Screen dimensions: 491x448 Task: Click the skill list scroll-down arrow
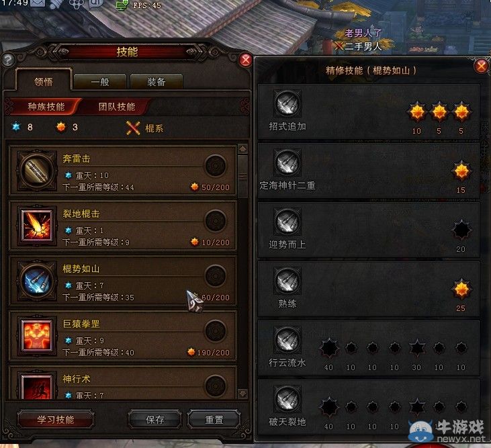[x=242, y=393]
